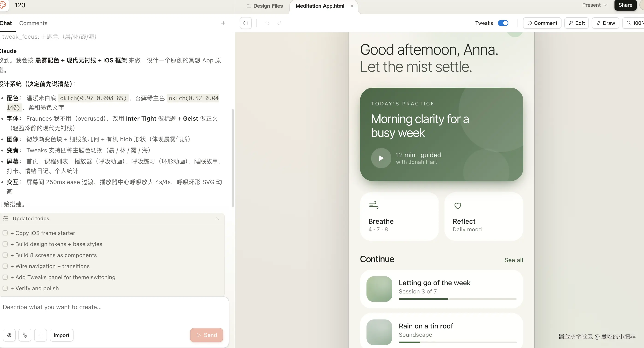
Task: Open the Design Files tab
Action: (x=265, y=6)
